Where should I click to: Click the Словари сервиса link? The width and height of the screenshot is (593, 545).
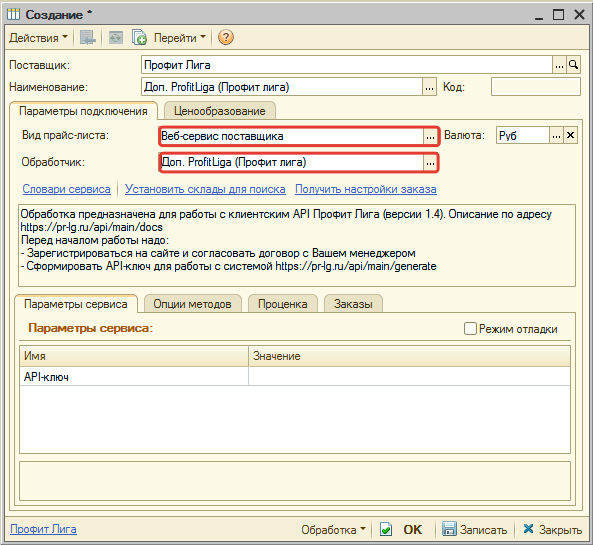67,189
